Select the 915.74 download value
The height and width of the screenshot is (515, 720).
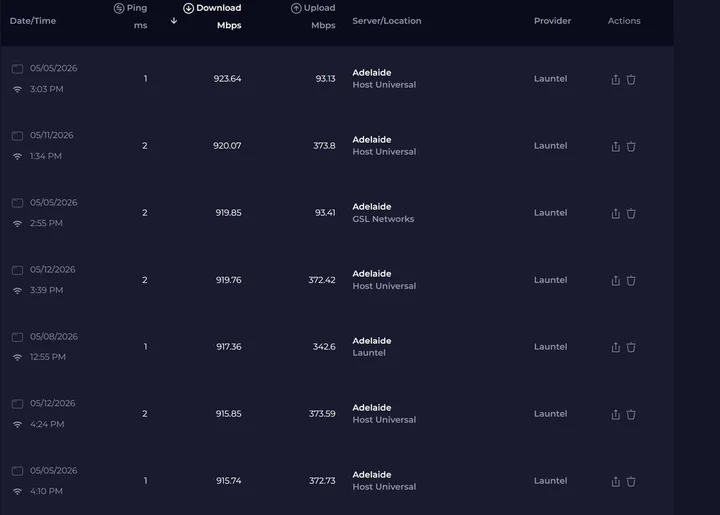coord(229,481)
